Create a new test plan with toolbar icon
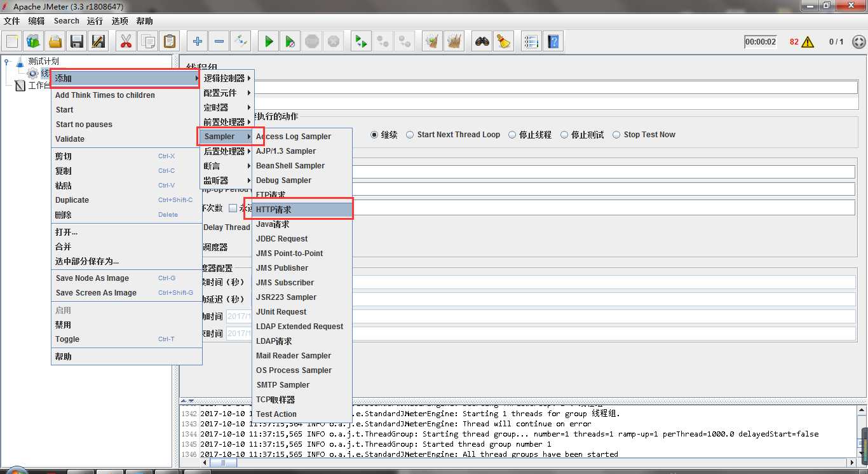Image resolution: width=868 pixels, height=474 pixels. [x=13, y=42]
